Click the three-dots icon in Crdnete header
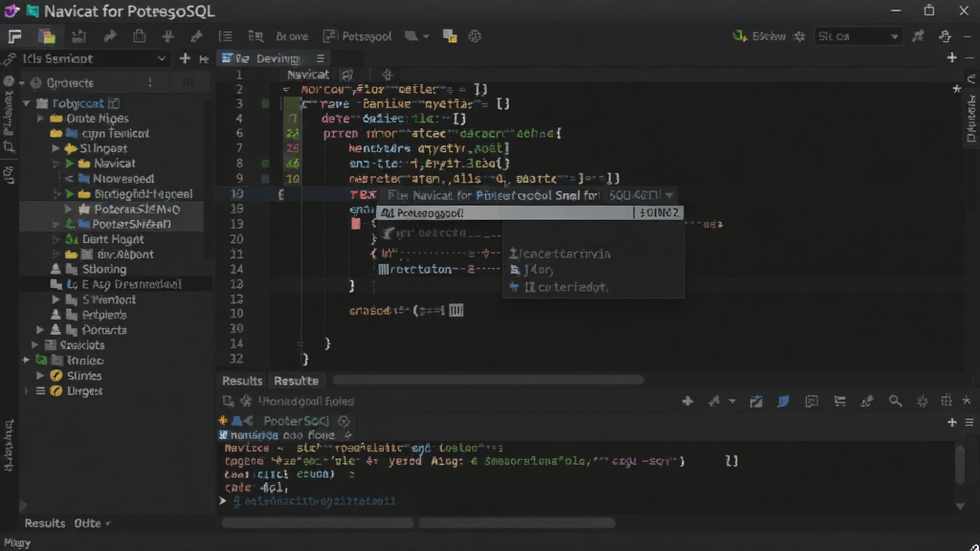Viewport: 980px width, 551px height. 150,82
